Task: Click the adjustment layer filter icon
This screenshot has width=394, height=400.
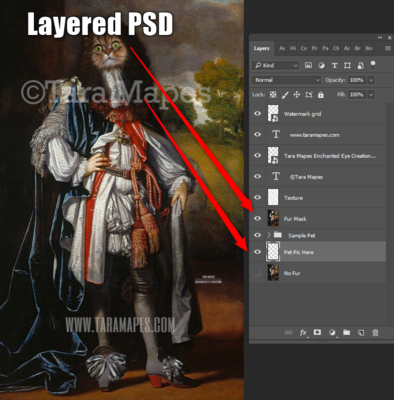Action: tap(321, 66)
